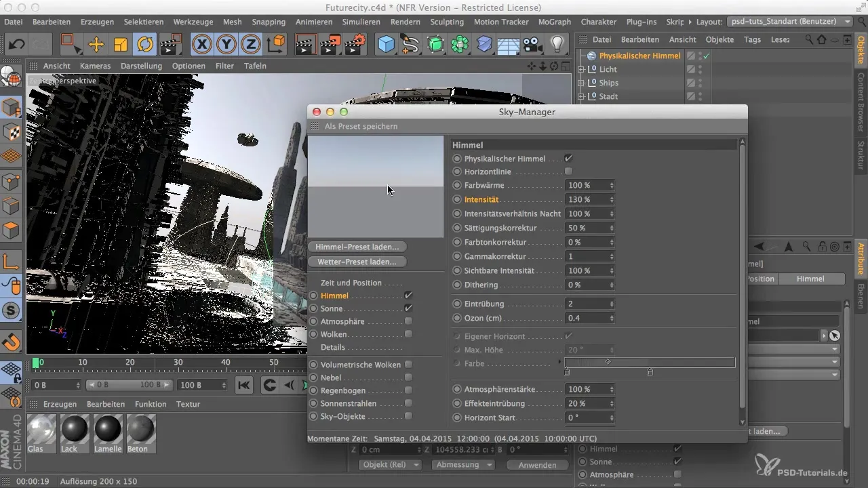This screenshot has height=488, width=868.
Task: Select the Glas material sphere
Action: click(x=41, y=429)
